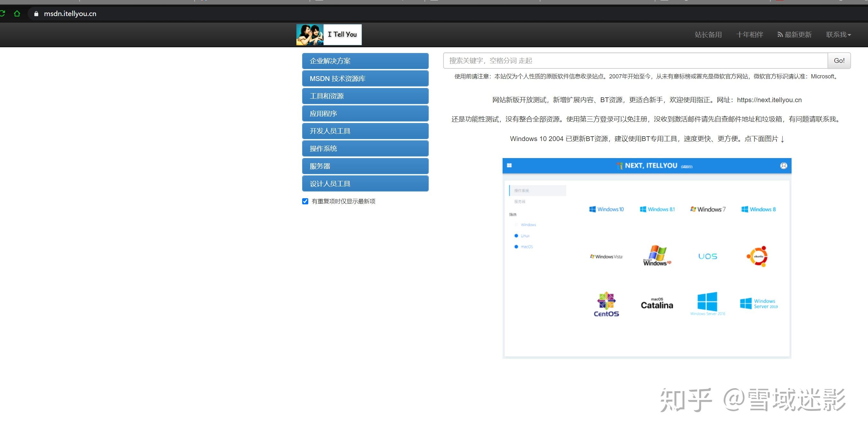The image size is (868, 435).
Task: Select the Windows Server 2019 logo
Action: 758,303
